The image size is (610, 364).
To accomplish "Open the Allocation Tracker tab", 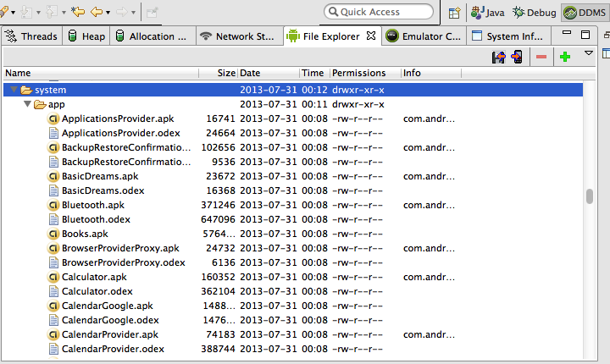I will [x=152, y=36].
